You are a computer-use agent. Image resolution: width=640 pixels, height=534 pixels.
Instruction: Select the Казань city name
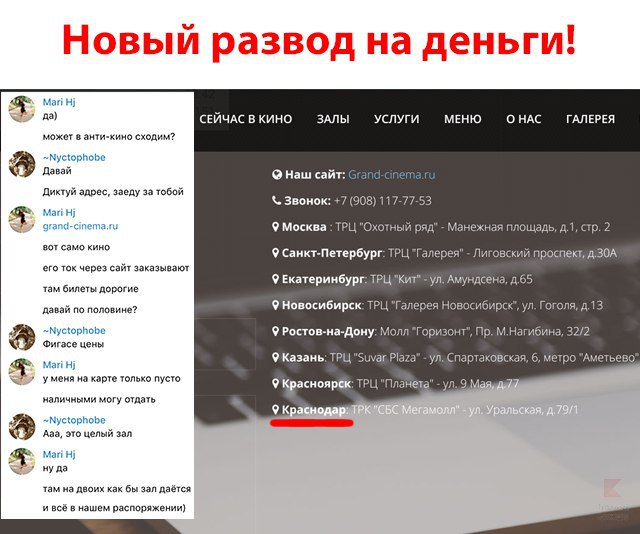(x=303, y=358)
